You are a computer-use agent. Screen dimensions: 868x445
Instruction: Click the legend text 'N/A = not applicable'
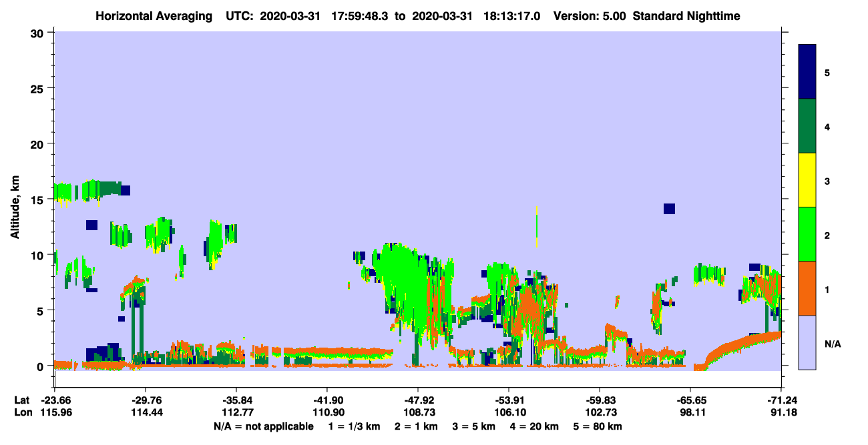[x=264, y=426]
